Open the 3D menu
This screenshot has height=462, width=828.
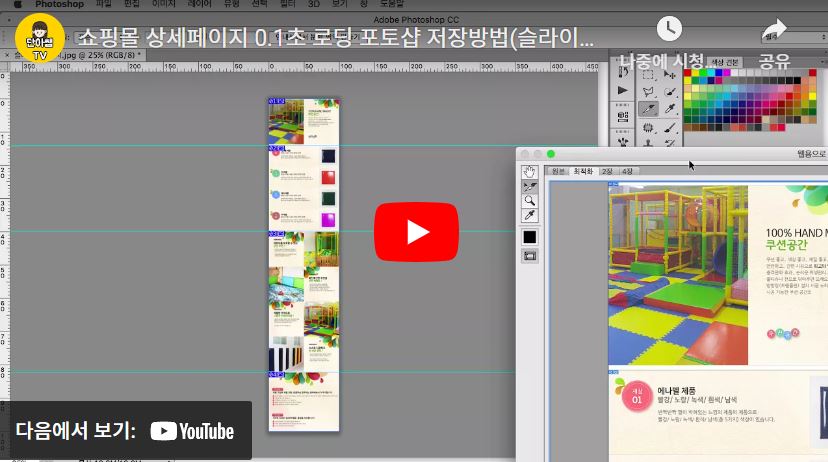pos(314,4)
